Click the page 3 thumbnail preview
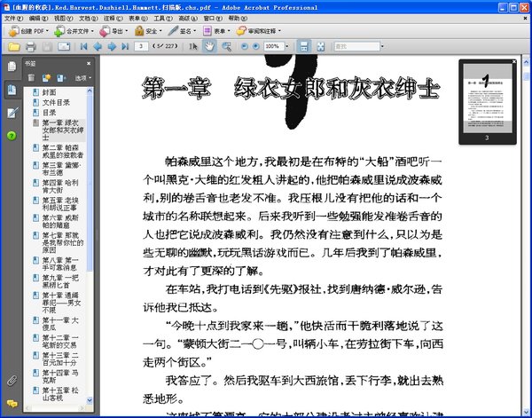The height and width of the screenshot is (418, 532). tap(488, 99)
